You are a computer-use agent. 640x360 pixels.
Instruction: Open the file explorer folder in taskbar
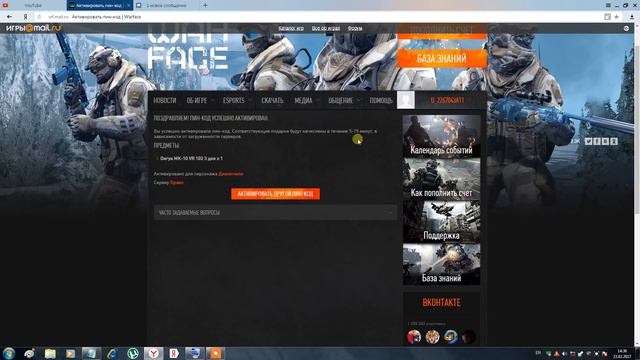coord(50,353)
